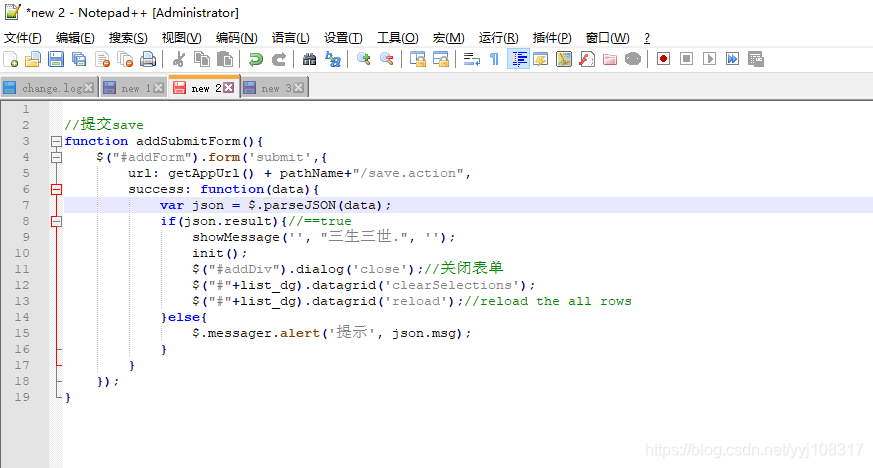Zoom out the editor view

[x=386, y=59]
